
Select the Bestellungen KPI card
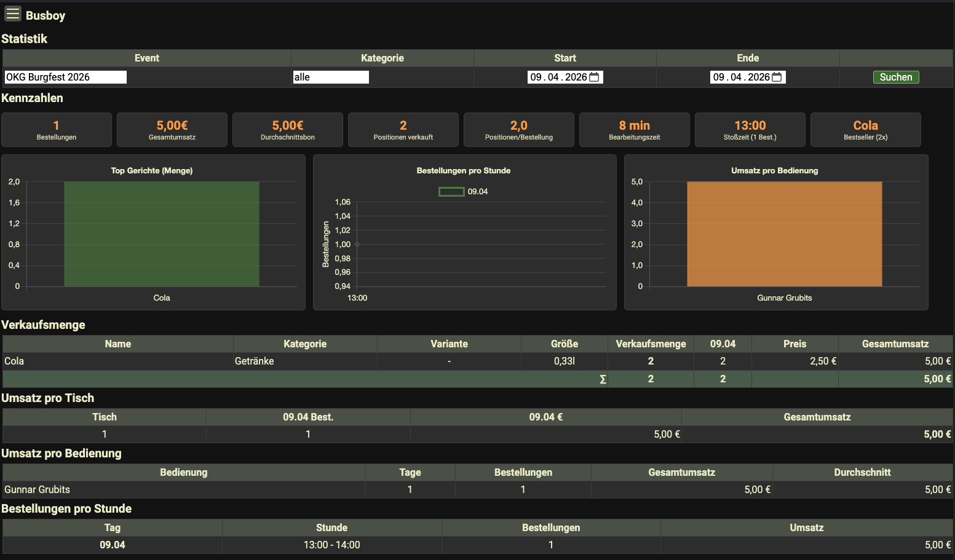pyautogui.click(x=57, y=130)
